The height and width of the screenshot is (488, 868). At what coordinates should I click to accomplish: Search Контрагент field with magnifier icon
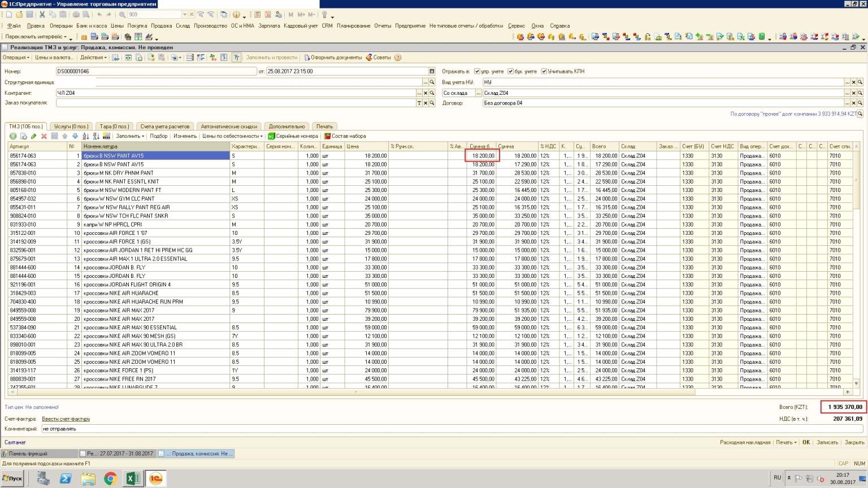click(432, 93)
